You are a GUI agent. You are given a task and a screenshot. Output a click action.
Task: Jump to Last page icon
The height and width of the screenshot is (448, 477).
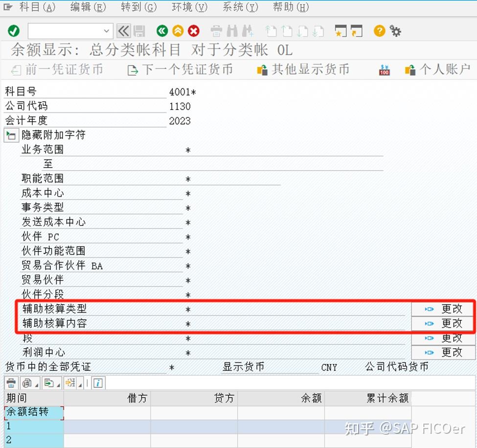click(x=318, y=31)
